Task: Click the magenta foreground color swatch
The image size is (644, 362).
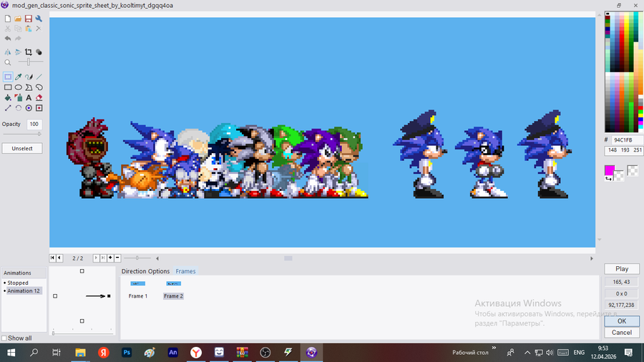Action: [x=610, y=170]
